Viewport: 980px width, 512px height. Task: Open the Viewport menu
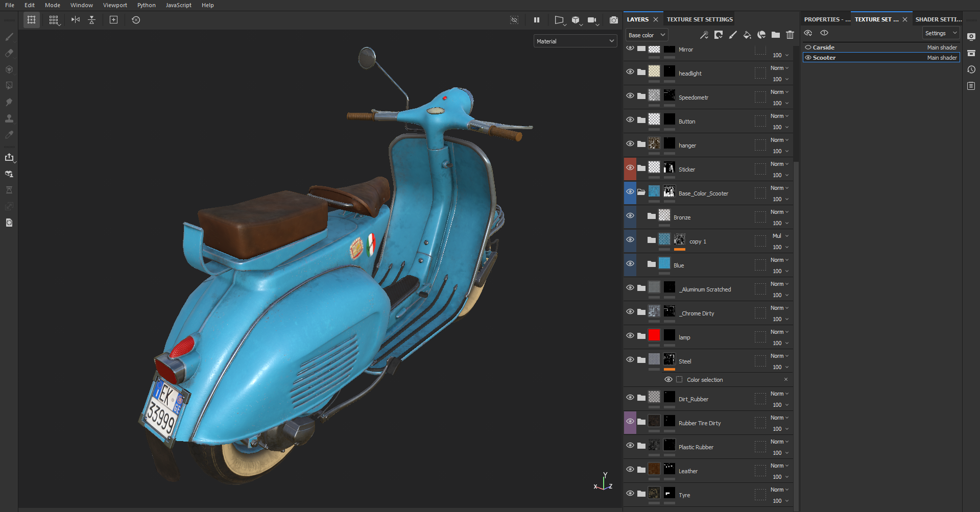pos(115,5)
